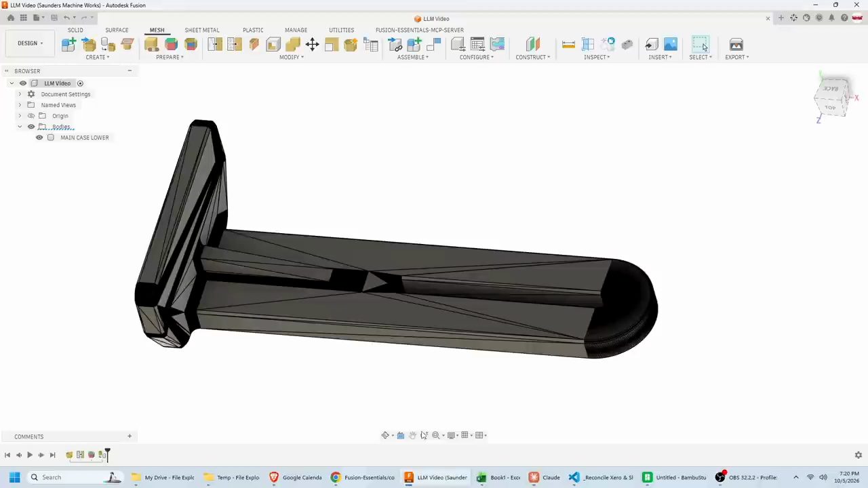Viewport: 868px width, 488px height.
Task: Show the Origin folder via its eye icon
Action: click(31, 116)
